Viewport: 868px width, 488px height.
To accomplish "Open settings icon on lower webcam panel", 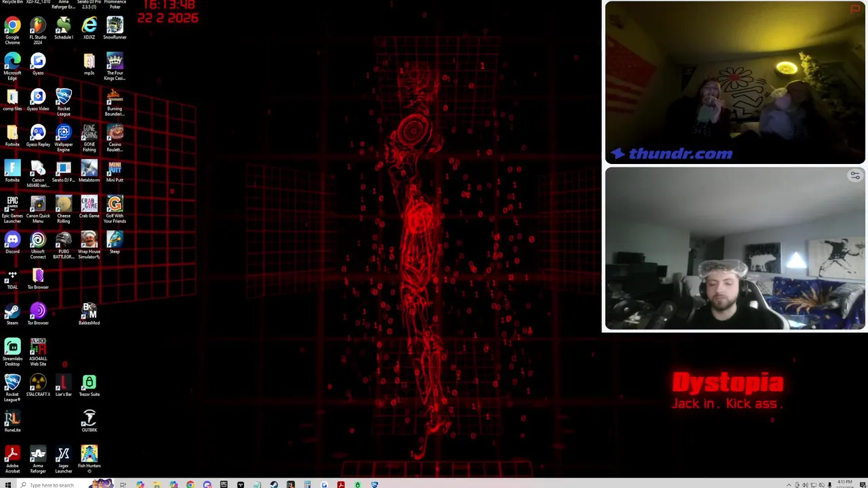I will point(855,176).
